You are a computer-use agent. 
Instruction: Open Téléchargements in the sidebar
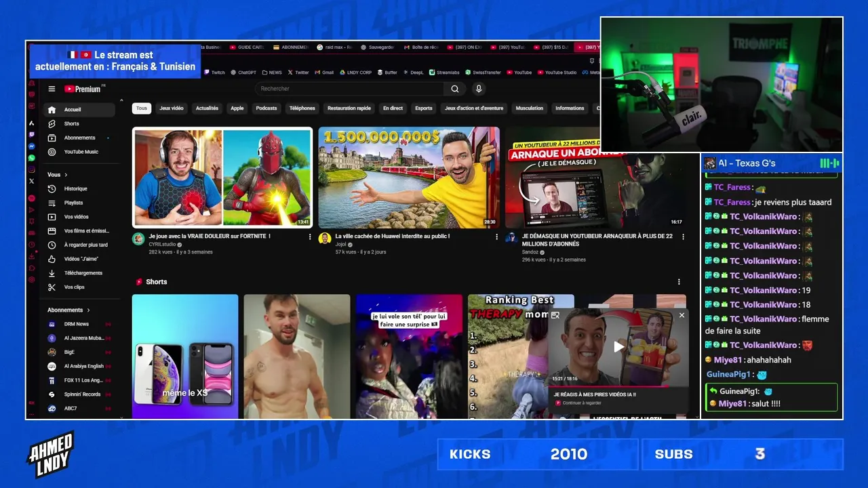pyautogui.click(x=79, y=273)
